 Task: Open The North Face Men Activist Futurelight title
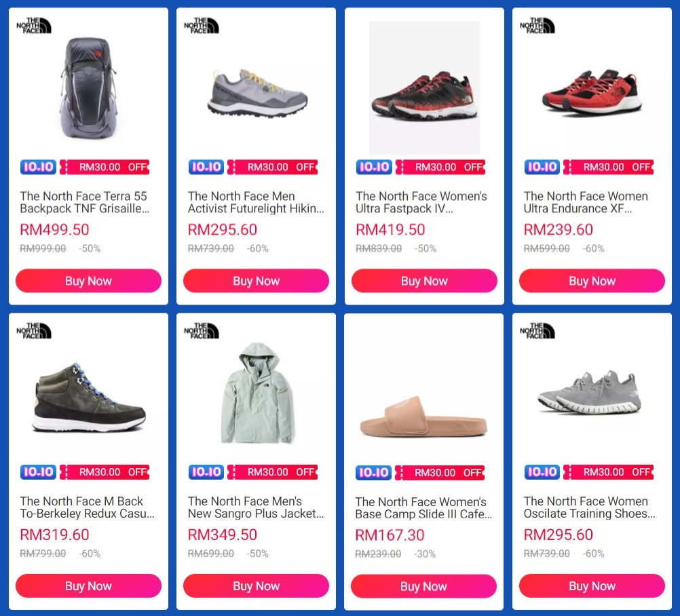point(256,202)
